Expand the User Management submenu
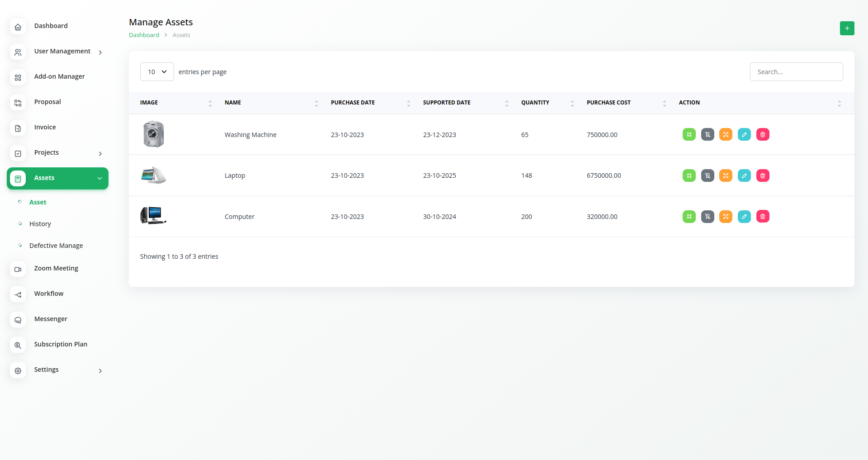Screen dimensions: 868x460 pos(100,52)
